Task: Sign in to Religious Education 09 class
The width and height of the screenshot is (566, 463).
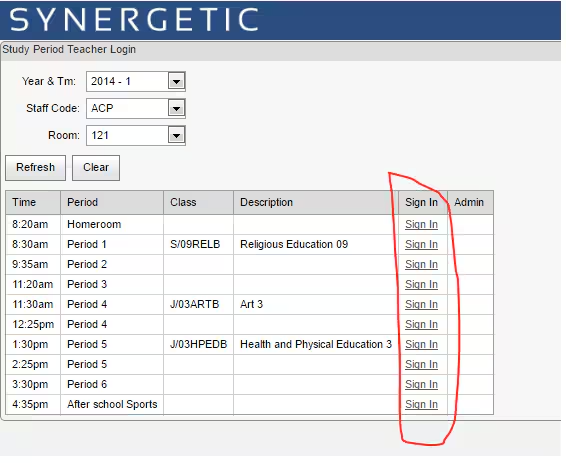Action: tap(421, 244)
